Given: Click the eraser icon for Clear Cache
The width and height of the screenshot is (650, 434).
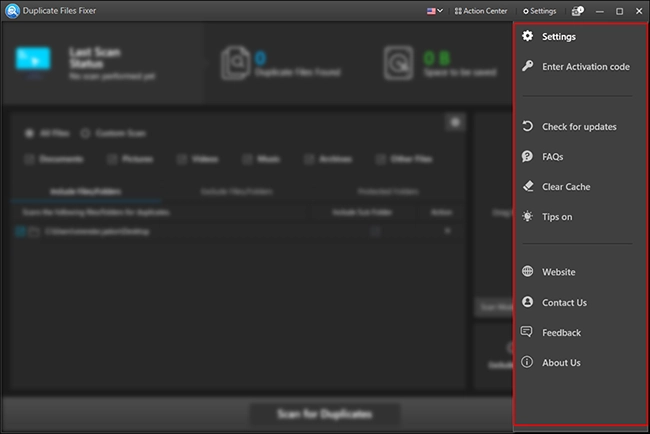Looking at the screenshot, I should [x=527, y=186].
